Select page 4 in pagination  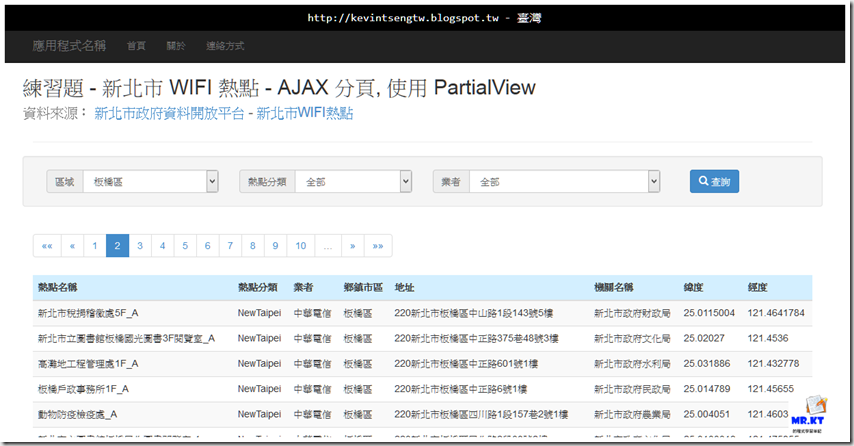[162, 246]
